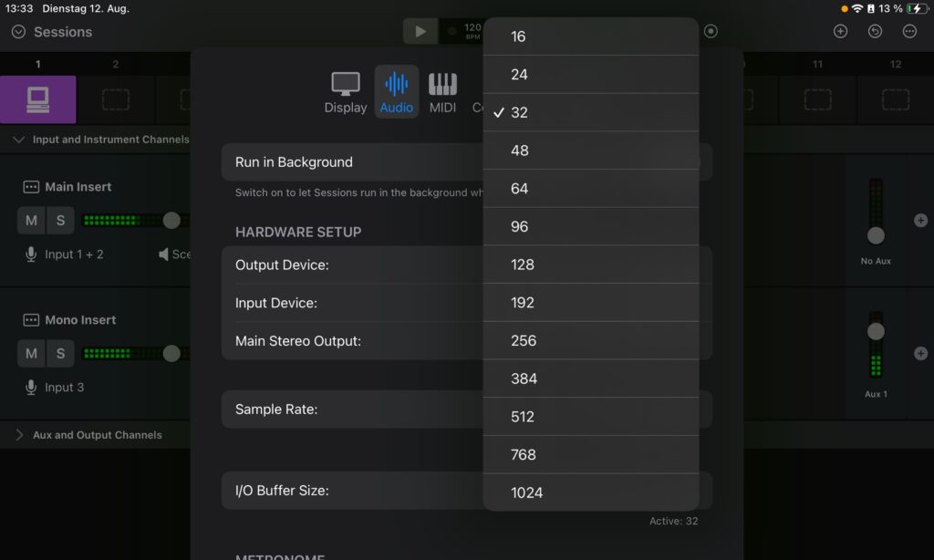The image size is (934, 560).
Task: Select Input 3 microphone source
Action: 56,388
